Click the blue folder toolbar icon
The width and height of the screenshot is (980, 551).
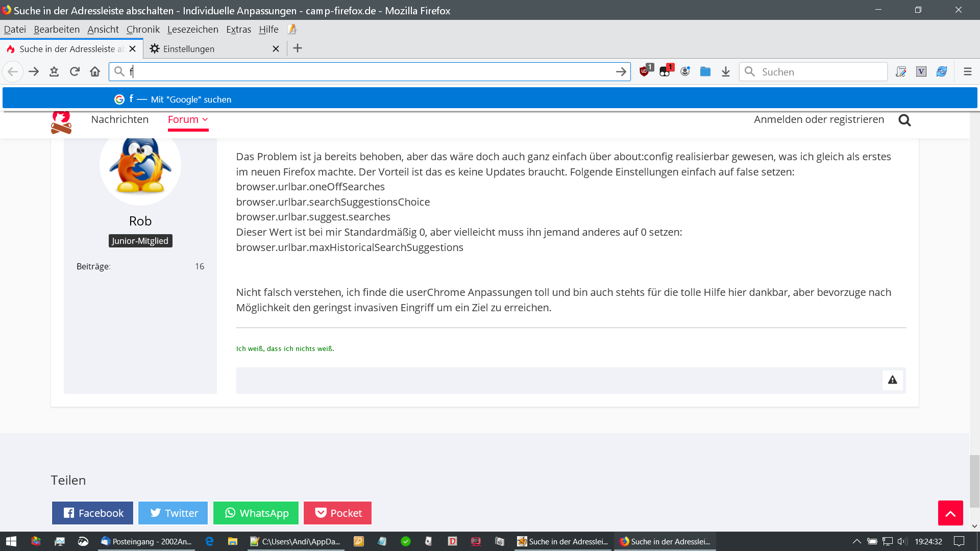705,72
